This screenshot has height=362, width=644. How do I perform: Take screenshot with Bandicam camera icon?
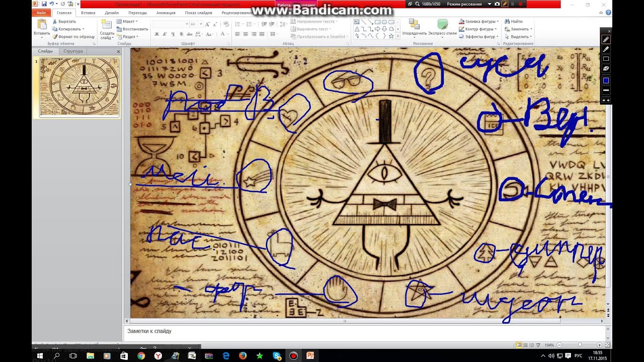pos(497,4)
